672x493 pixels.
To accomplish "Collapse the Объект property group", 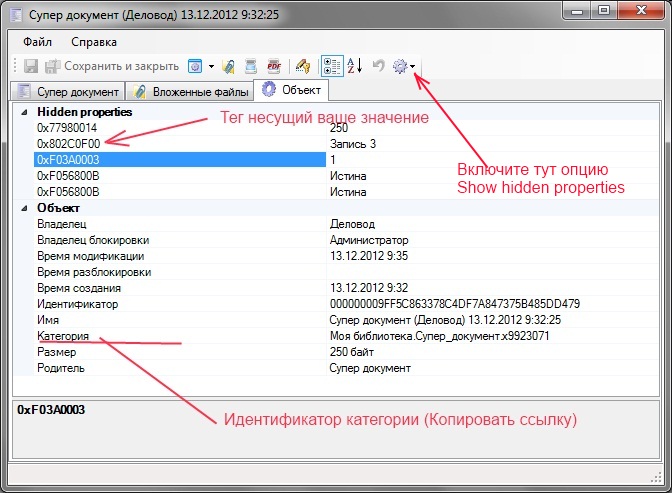I will pos(25,208).
